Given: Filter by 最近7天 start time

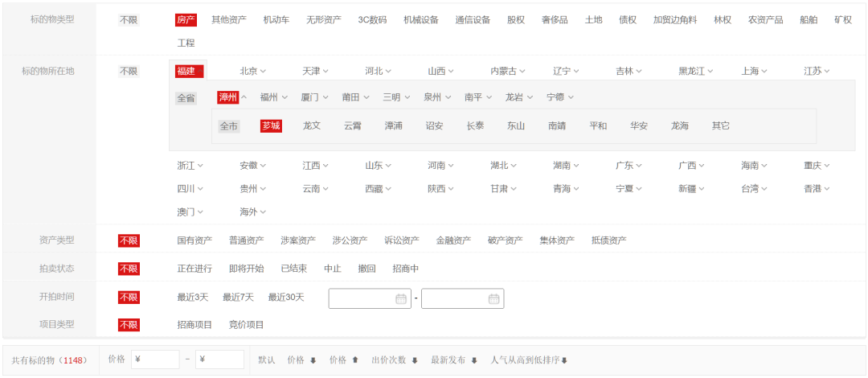Looking at the screenshot, I should [238, 297].
